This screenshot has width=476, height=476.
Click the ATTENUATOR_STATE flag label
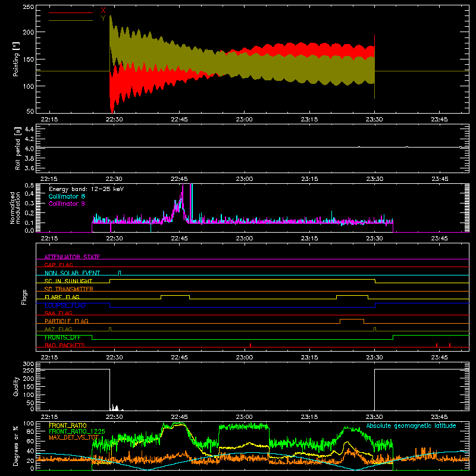click(72, 257)
